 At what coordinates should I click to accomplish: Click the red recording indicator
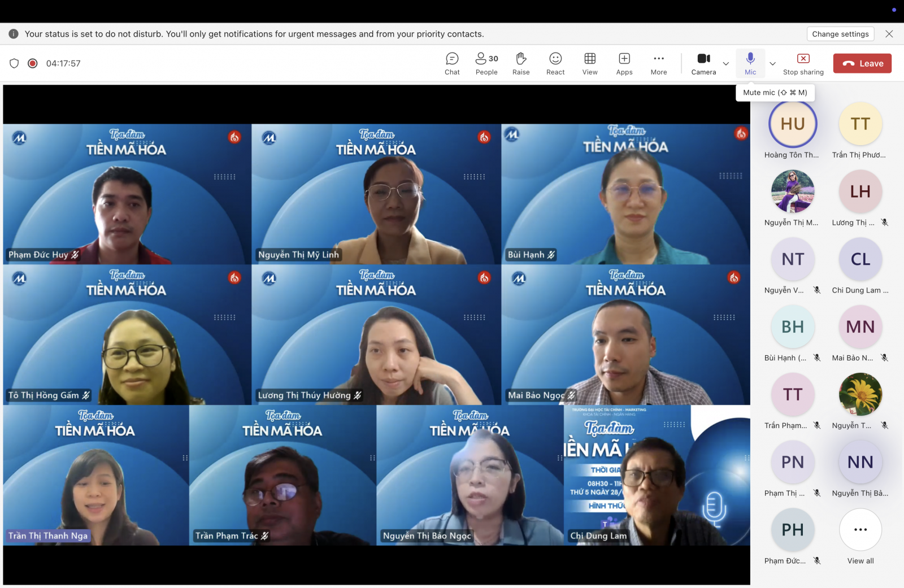(33, 63)
